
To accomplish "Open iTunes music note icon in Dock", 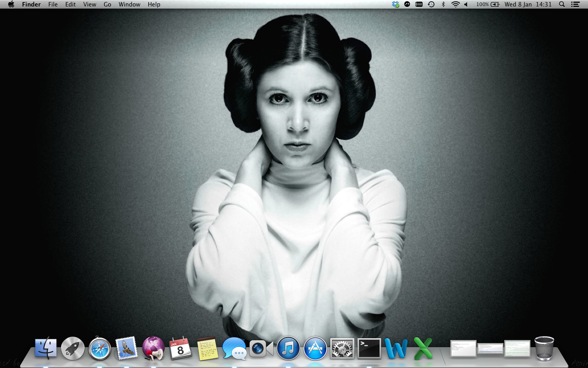I will coord(288,348).
